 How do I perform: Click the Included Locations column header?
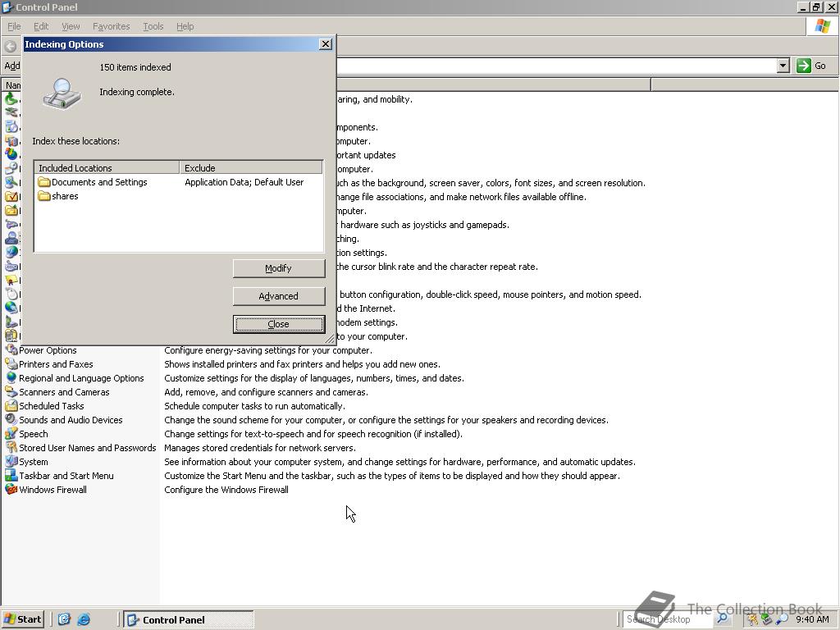107,167
